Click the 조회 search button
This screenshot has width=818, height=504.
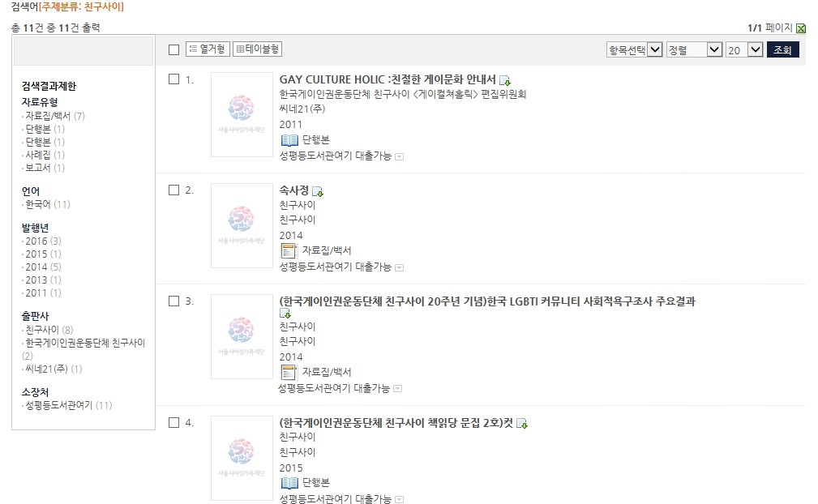782,49
